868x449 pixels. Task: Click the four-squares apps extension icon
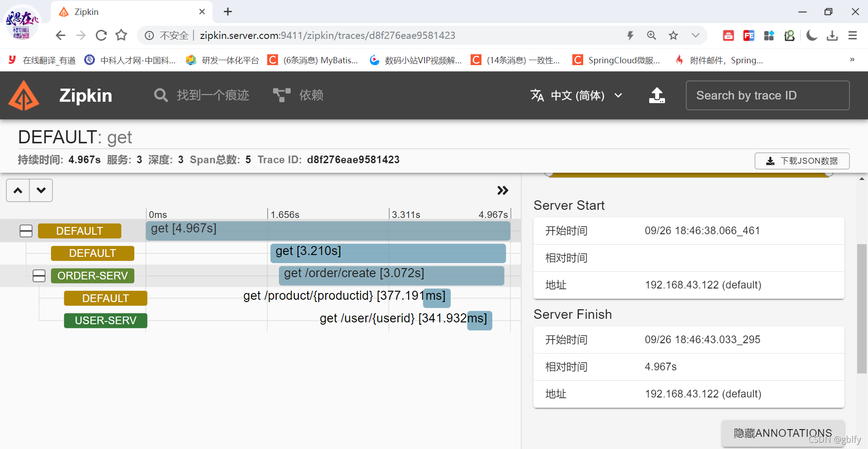(x=769, y=35)
